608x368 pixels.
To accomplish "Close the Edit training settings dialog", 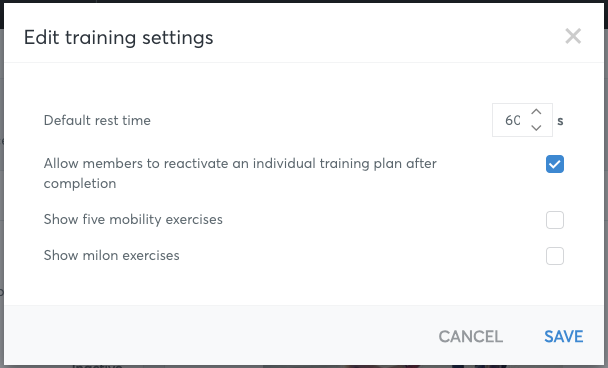I will pyautogui.click(x=573, y=36).
